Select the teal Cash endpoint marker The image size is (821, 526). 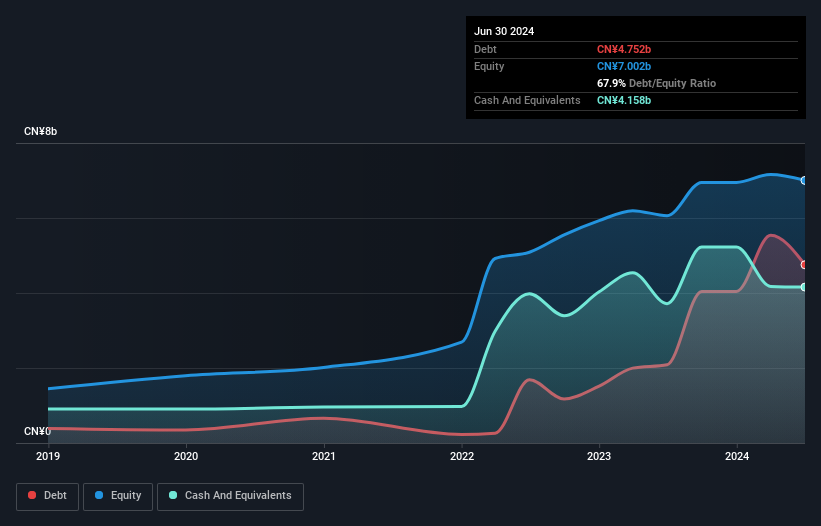(804, 287)
